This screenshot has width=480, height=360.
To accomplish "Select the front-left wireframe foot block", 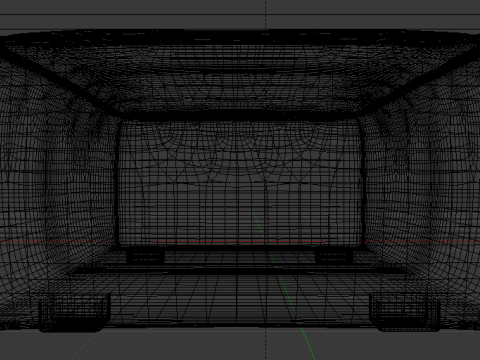I will 74,312.
